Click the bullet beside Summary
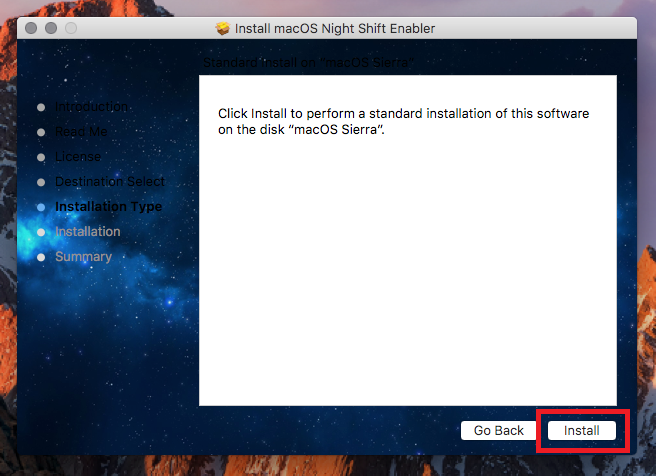 click(x=41, y=257)
